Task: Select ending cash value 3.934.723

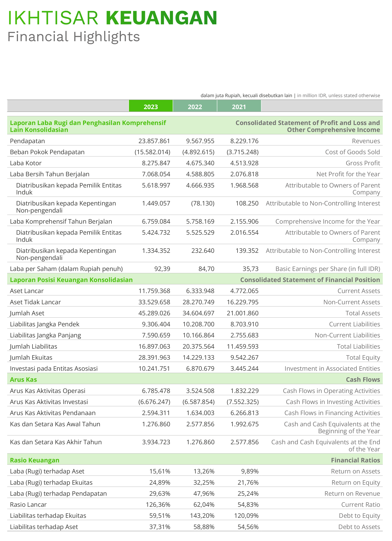Action: 156,442
